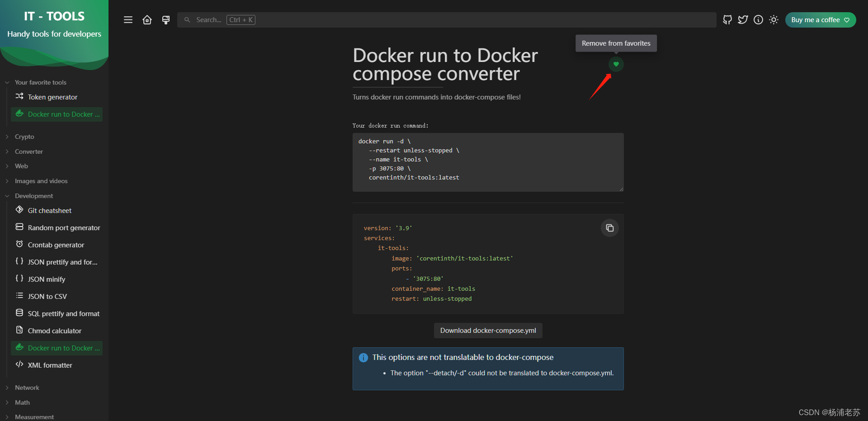Screen dimensions: 868x421
Task: Click the '3075:80' ports value in output
Action: (428, 279)
